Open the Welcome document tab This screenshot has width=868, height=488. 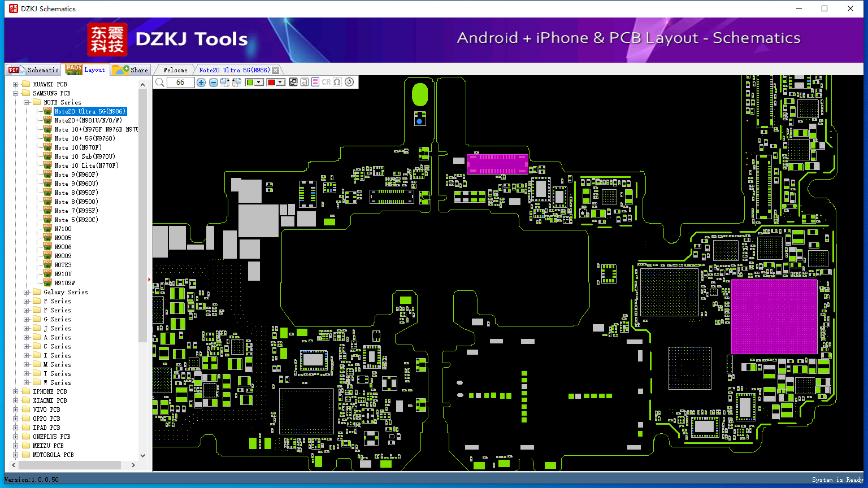(x=175, y=70)
